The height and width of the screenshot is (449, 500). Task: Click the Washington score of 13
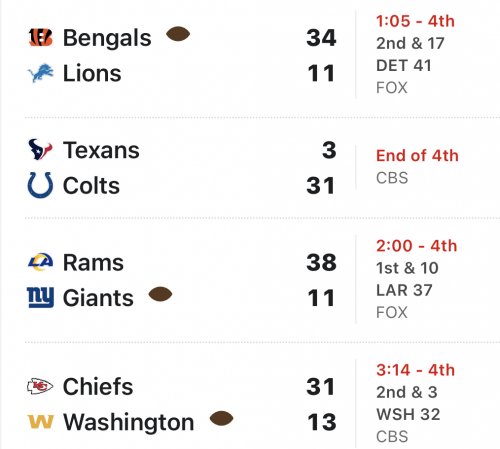[x=321, y=422]
